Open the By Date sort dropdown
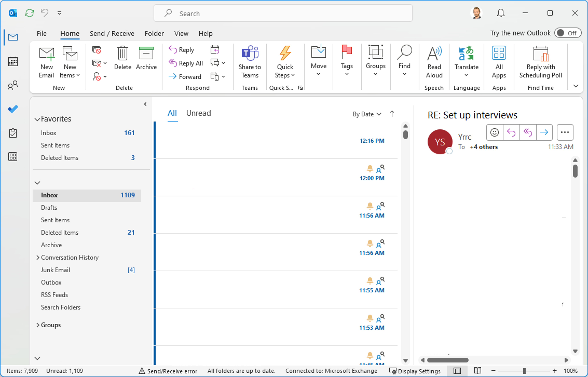This screenshot has width=588, height=377. click(x=367, y=114)
